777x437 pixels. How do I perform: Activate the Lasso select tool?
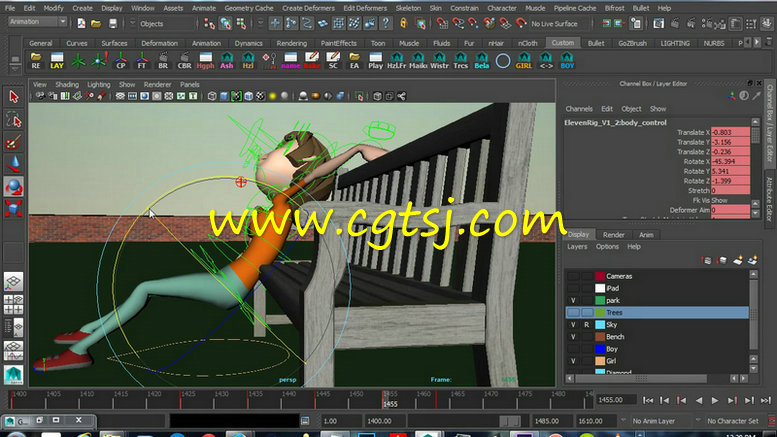(x=13, y=120)
